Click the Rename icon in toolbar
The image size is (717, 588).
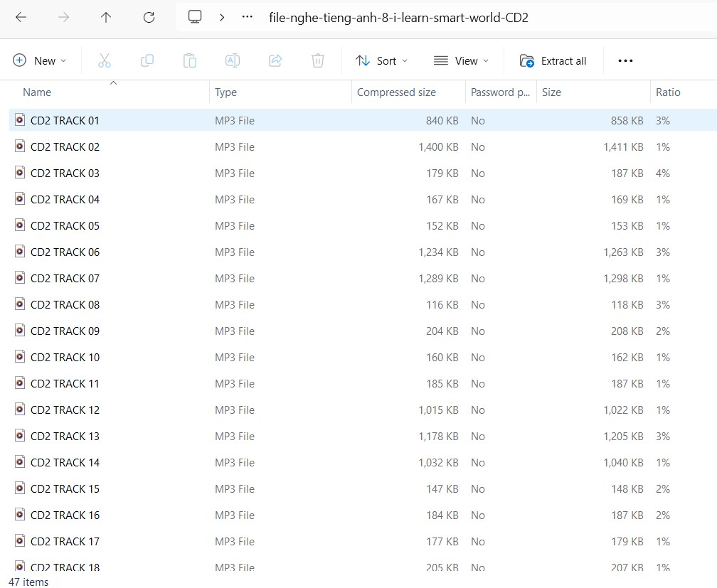pyautogui.click(x=233, y=60)
